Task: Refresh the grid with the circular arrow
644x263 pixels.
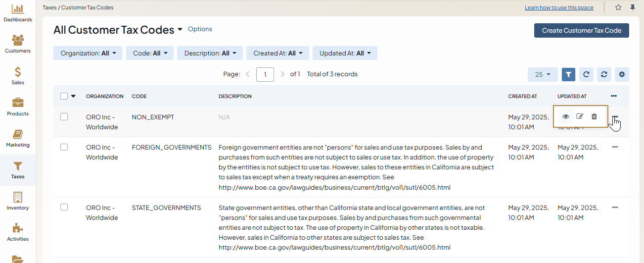Action: [x=586, y=74]
